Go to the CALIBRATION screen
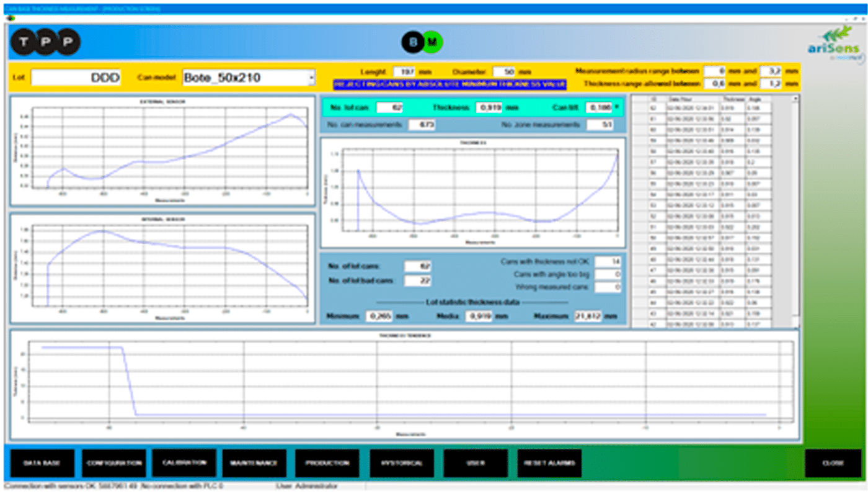Viewport: 868px width, 494px height. (184, 463)
